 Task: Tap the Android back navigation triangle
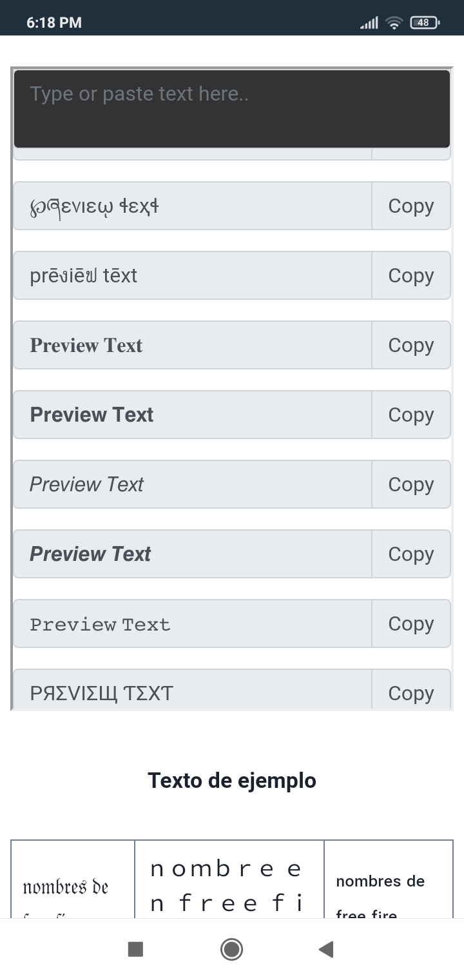[326, 949]
